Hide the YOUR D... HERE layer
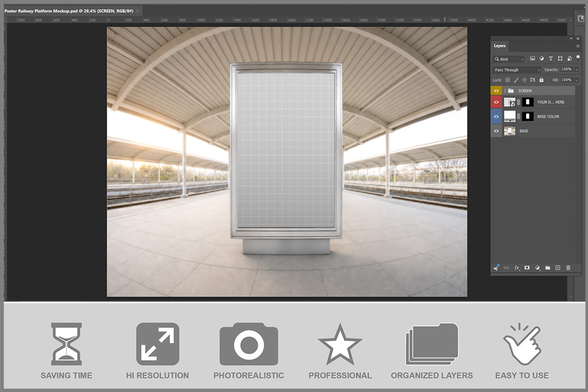588x392 pixels. 496,102
